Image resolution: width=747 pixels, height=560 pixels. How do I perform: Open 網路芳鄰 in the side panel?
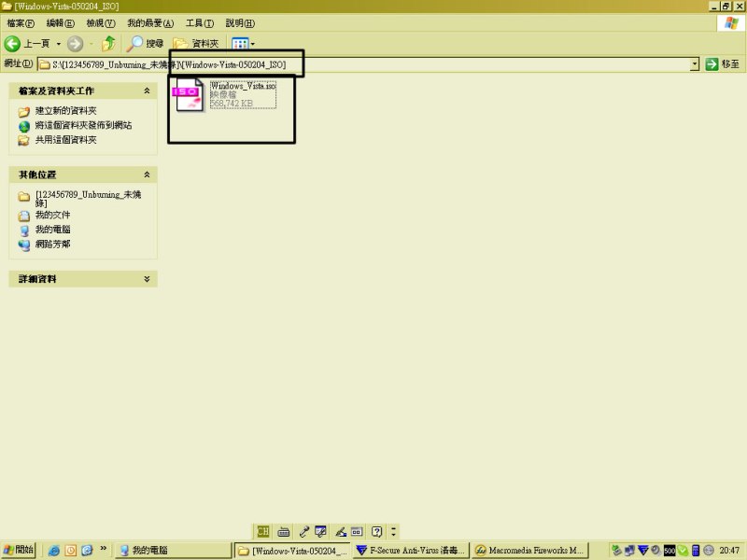click(x=53, y=245)
